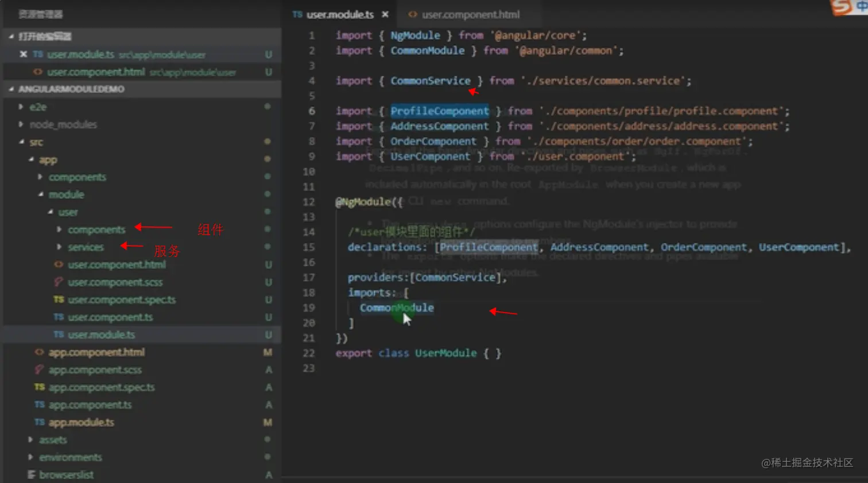Expand the node_modules folder
The image size is (868, 483).
[21, 124]
